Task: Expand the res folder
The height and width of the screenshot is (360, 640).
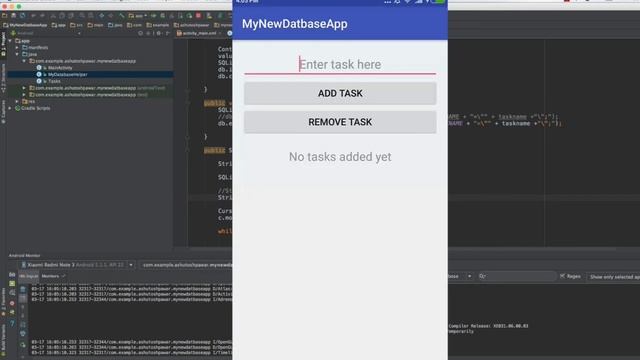Action: (x=17, y=101)
